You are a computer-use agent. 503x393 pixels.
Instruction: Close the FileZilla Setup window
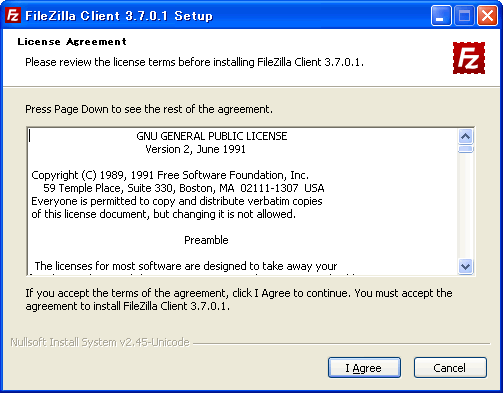click(487, 15)
